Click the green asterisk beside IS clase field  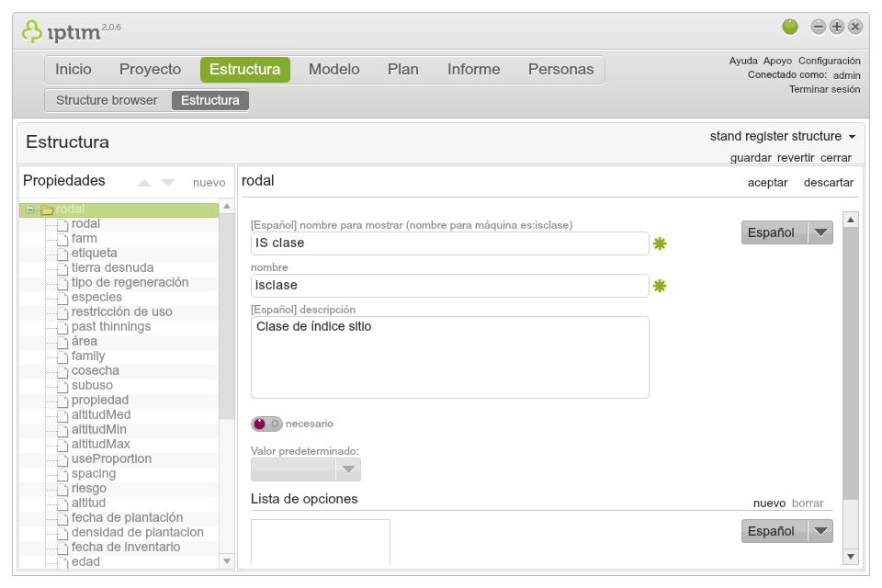[x=659, y=243]
